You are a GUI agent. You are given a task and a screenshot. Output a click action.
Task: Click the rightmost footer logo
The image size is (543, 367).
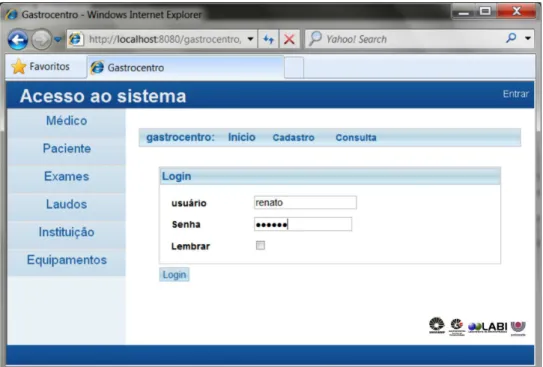click(x=518, y=328)
